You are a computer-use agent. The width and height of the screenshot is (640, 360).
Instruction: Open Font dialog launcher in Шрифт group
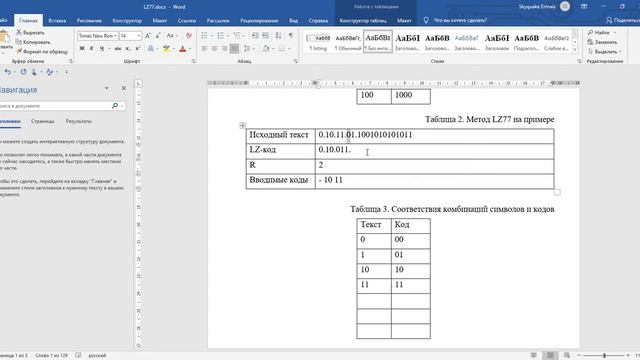193,61
